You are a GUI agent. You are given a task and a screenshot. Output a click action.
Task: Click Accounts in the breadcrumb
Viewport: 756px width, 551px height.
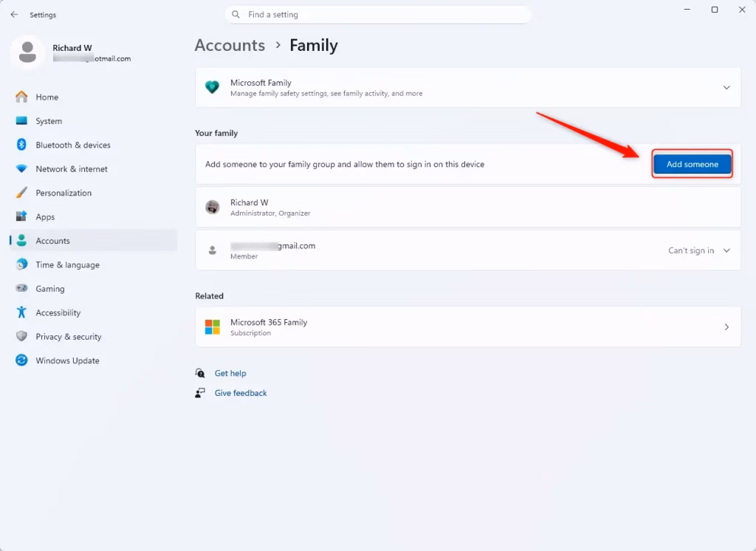point(230,45)
